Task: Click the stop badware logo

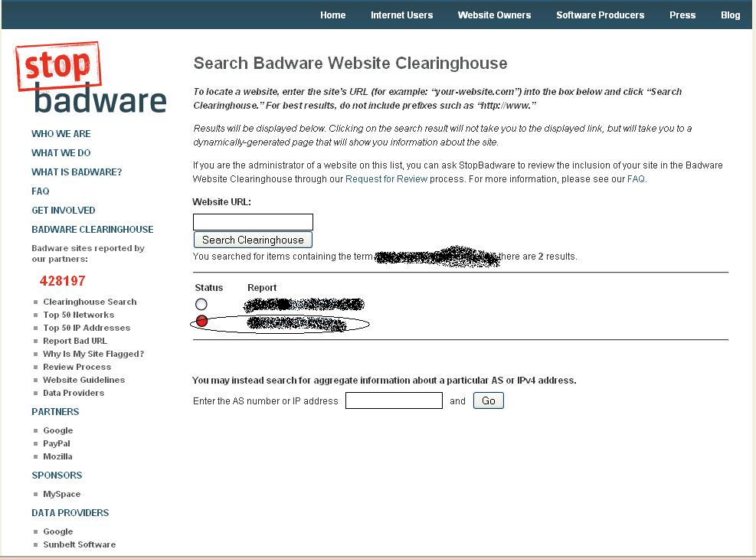Action: 91,79
